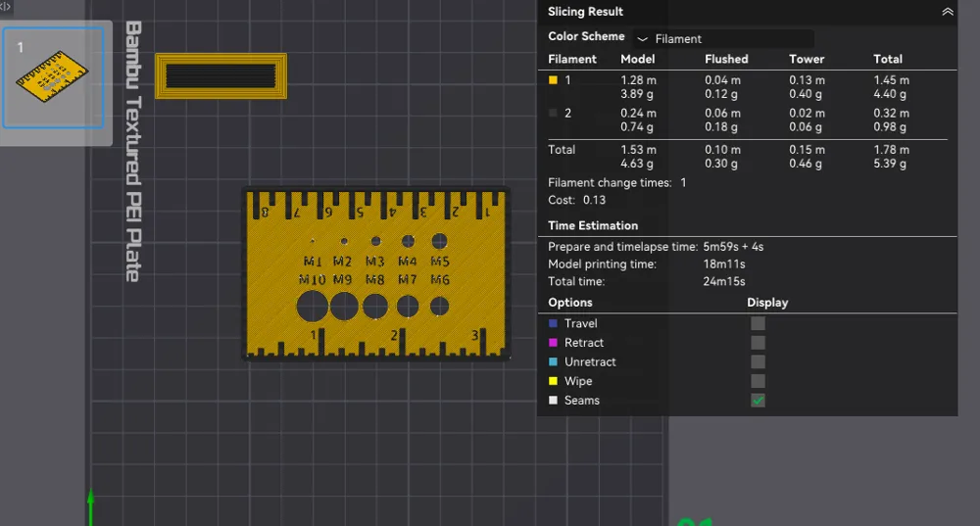Click the sliced ruler model on the plate
The width and height of the screenshot is (980, 526).
pyautogui.click(x=376, y=273)
